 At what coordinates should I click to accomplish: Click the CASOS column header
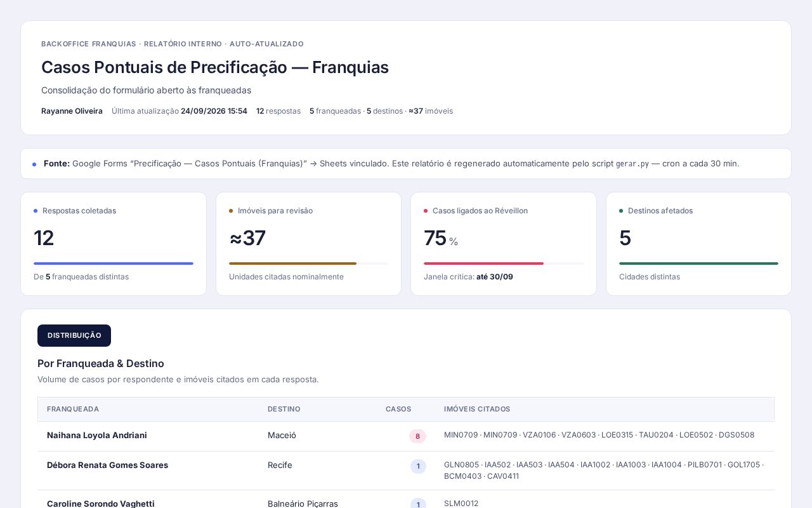point(398,409)
